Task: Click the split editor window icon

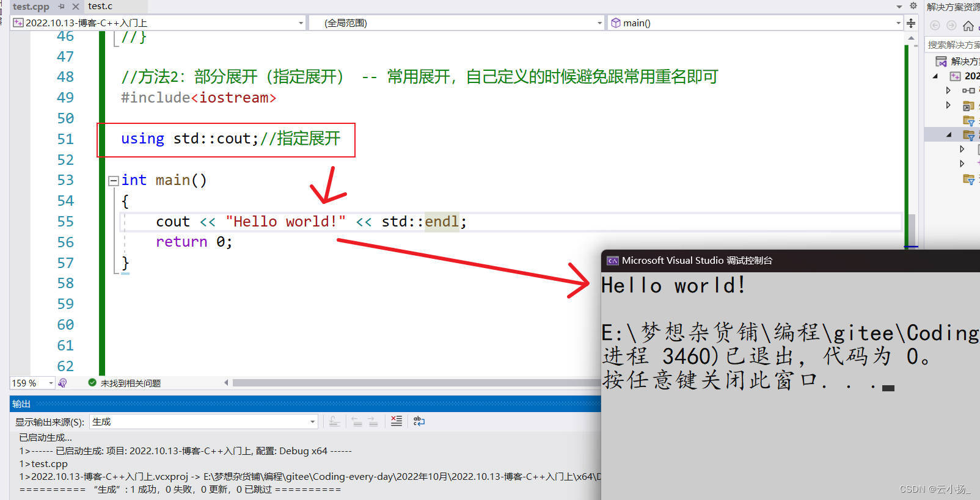Action: point(911,23)
